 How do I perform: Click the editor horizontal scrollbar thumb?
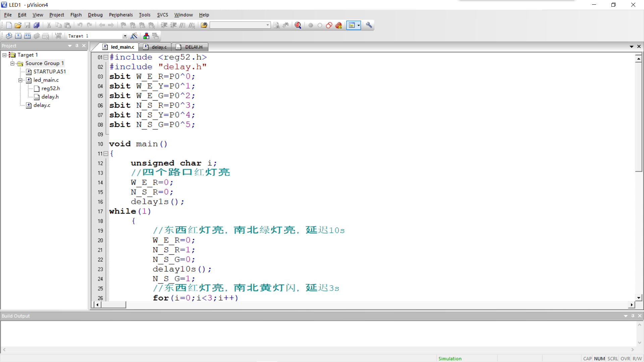point(113,305)
